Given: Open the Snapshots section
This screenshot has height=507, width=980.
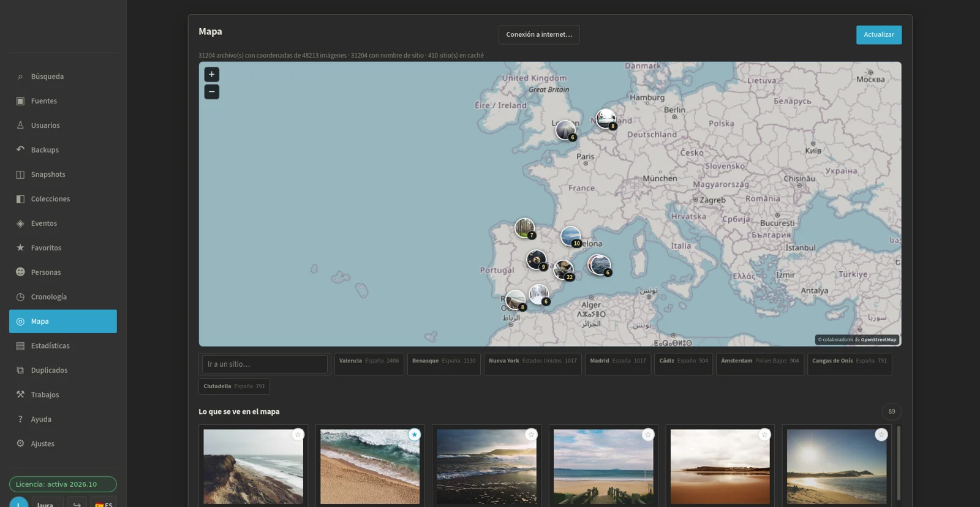Looking at the screenshot, I should point(63,175).
